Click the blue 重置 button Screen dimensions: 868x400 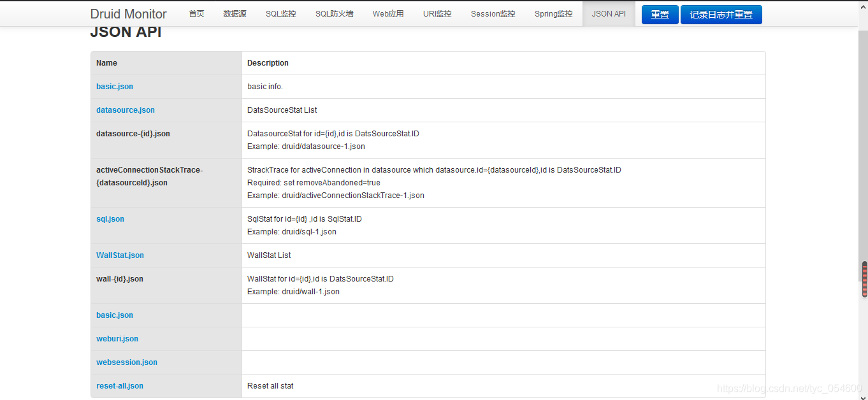click(x=660, y=15)
